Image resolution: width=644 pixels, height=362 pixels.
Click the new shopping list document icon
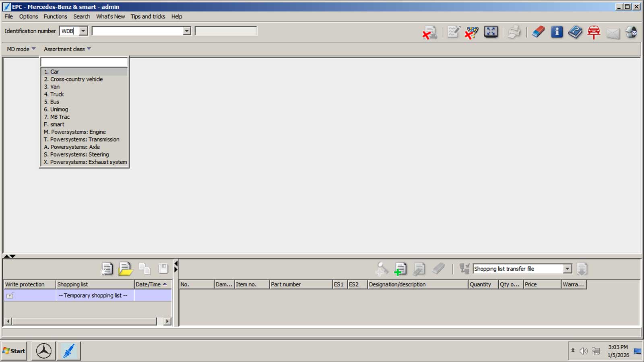click(x=107, y=269)
